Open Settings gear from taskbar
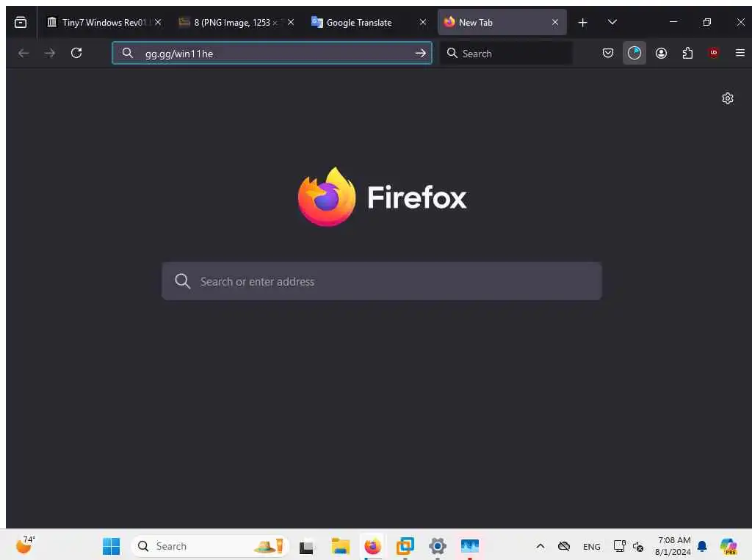This screenshot has width=752, height=560. click(x=438, y=546)
